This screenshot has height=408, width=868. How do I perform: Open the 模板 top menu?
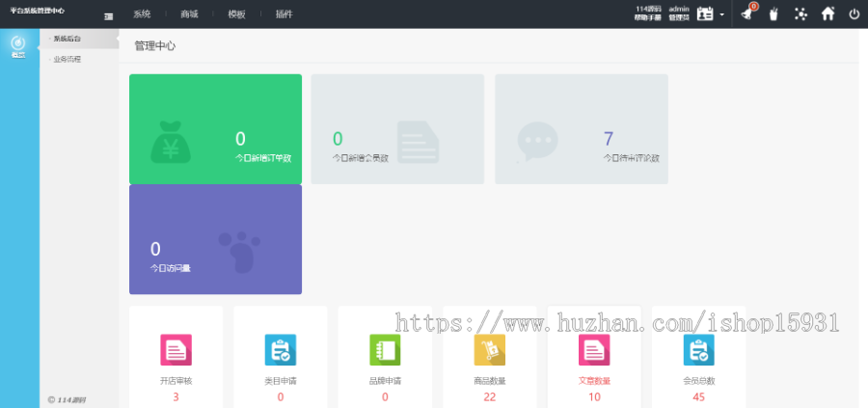(236, 14)
